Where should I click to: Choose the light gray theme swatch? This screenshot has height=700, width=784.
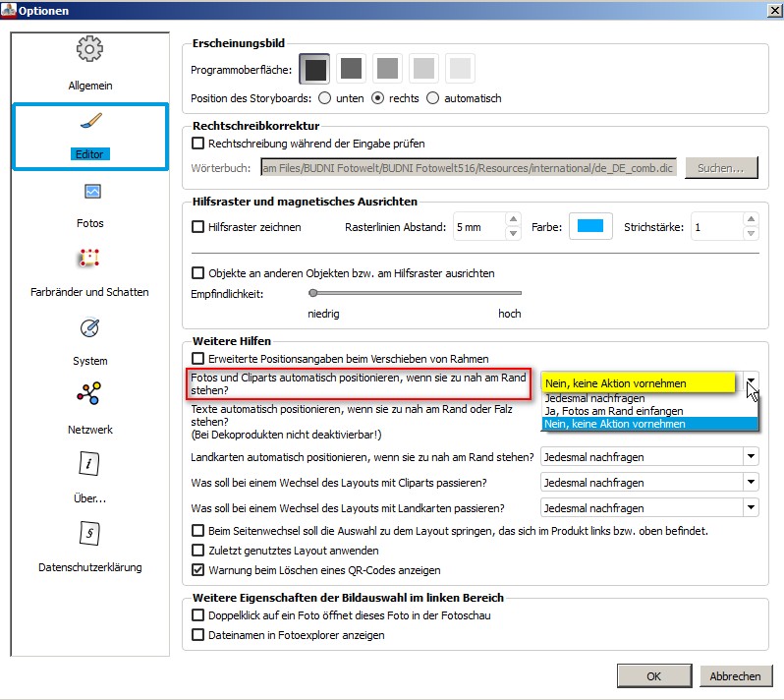(x=423, y=68)
